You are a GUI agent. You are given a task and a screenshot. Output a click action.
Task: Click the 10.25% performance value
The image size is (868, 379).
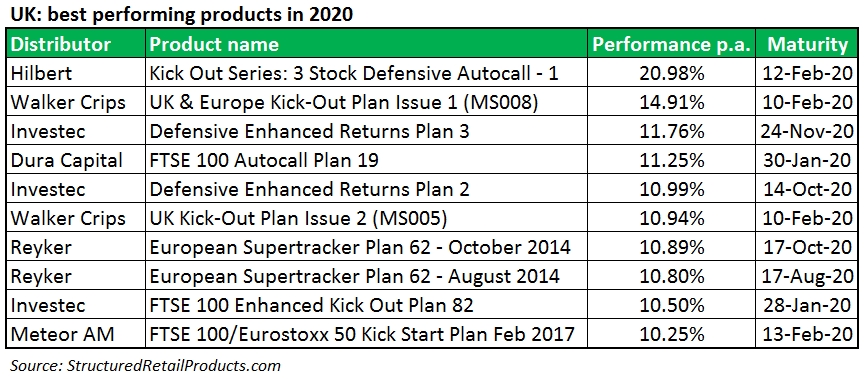(x=671, y=334)
